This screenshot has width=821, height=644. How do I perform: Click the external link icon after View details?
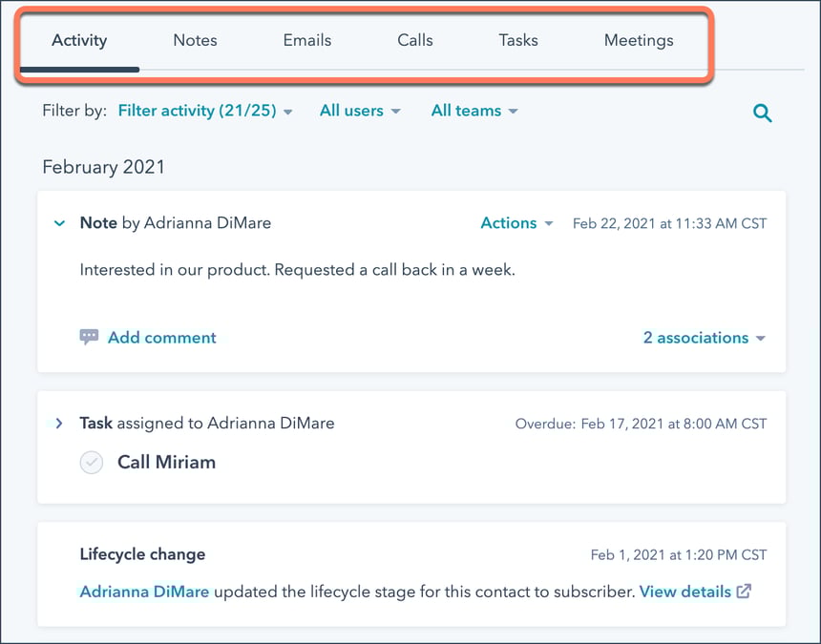point(744,592)
